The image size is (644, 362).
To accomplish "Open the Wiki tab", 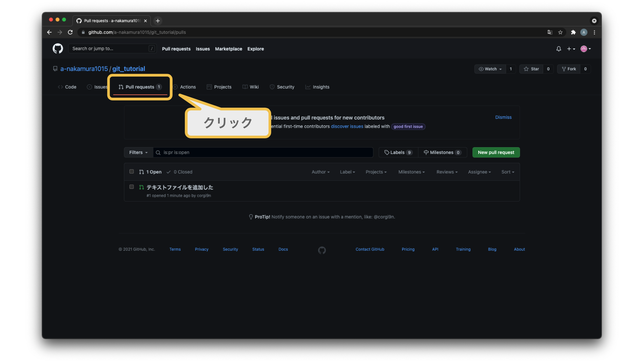I will pyautogui.click(x=250, y=87).
